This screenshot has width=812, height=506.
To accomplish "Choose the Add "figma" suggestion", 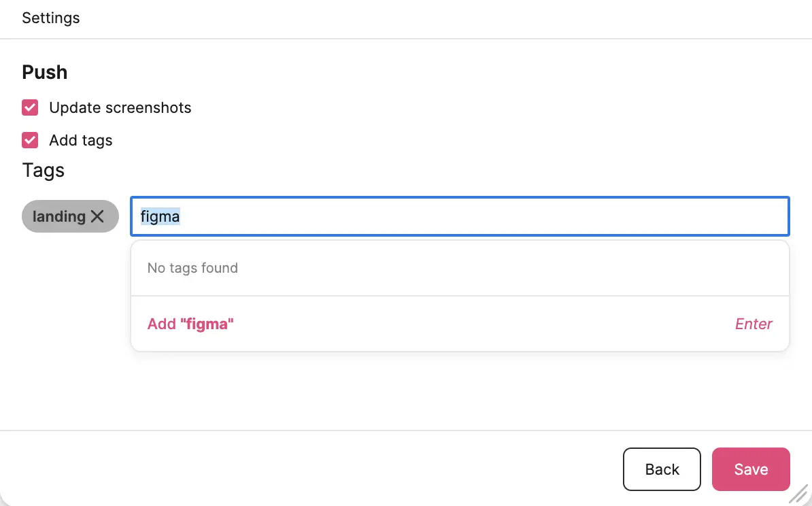I will (x=190, y=324).
